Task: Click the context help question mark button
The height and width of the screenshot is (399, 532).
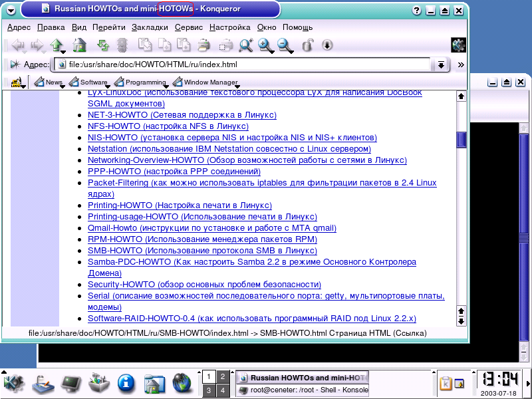Action: 416,11
